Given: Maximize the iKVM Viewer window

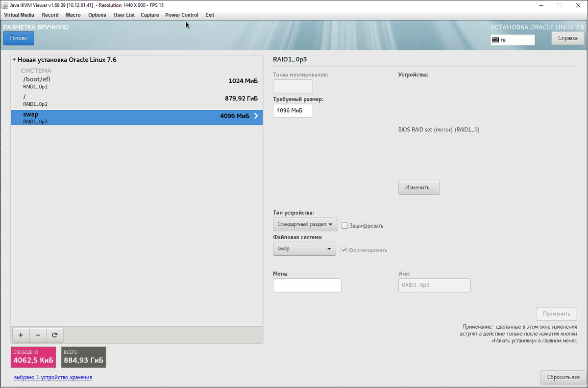Looking at the screenshot, I should click(x=559, y=5).
